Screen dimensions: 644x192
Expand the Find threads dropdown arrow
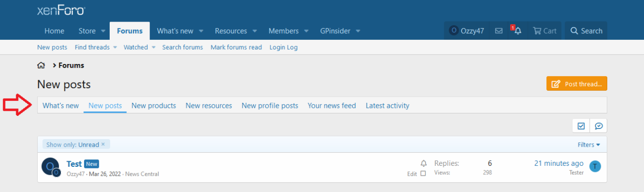click(x=115, y=47)
